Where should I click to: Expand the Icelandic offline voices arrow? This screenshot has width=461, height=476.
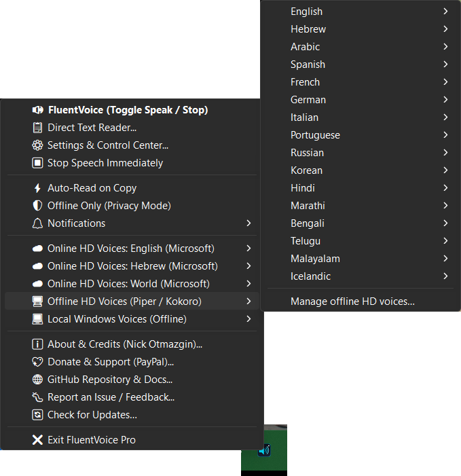pyautogui.click(x=445, y=276)
